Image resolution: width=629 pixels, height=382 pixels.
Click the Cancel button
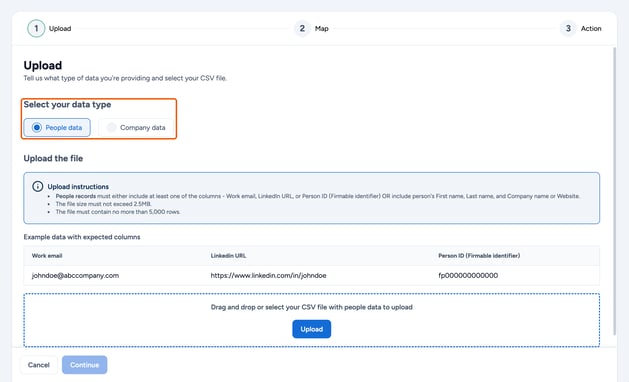(x=39, y=365)
